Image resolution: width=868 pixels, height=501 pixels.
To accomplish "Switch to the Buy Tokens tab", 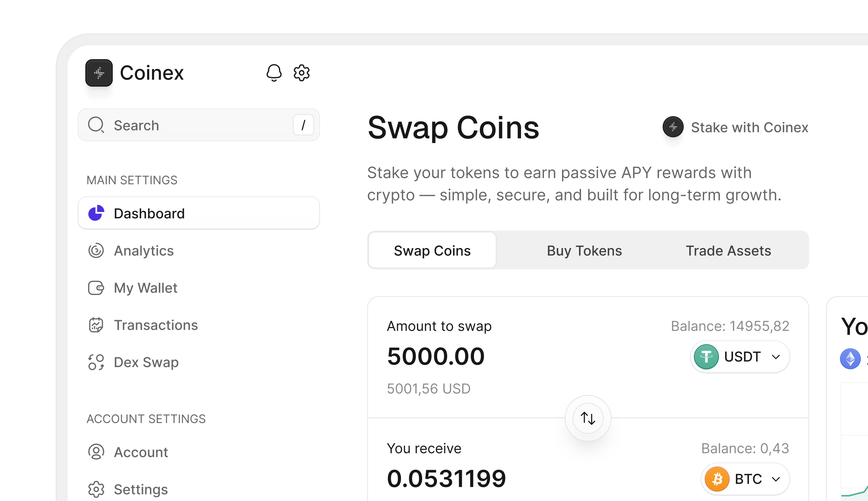I will (584, 250).
